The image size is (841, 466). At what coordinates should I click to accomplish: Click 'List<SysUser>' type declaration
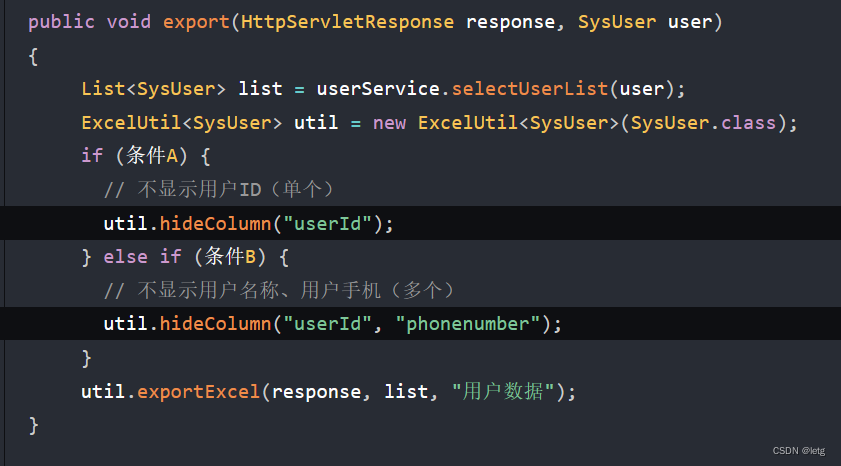(x=153, y=89)
